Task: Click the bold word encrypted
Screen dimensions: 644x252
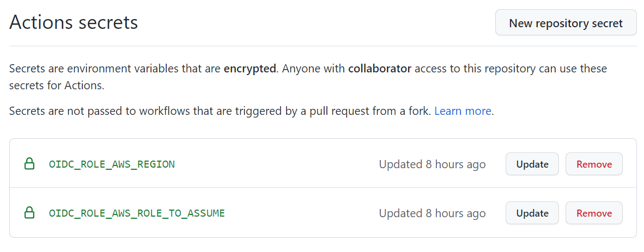Action: [250, 69]
